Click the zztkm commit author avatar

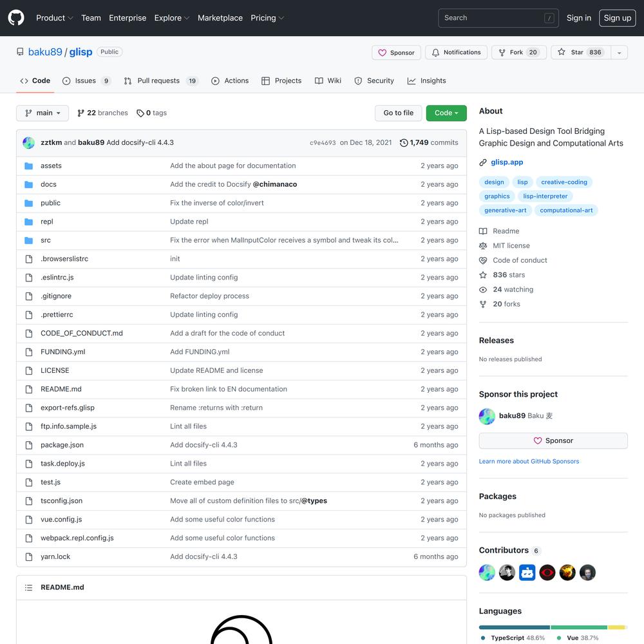[29, 142]
